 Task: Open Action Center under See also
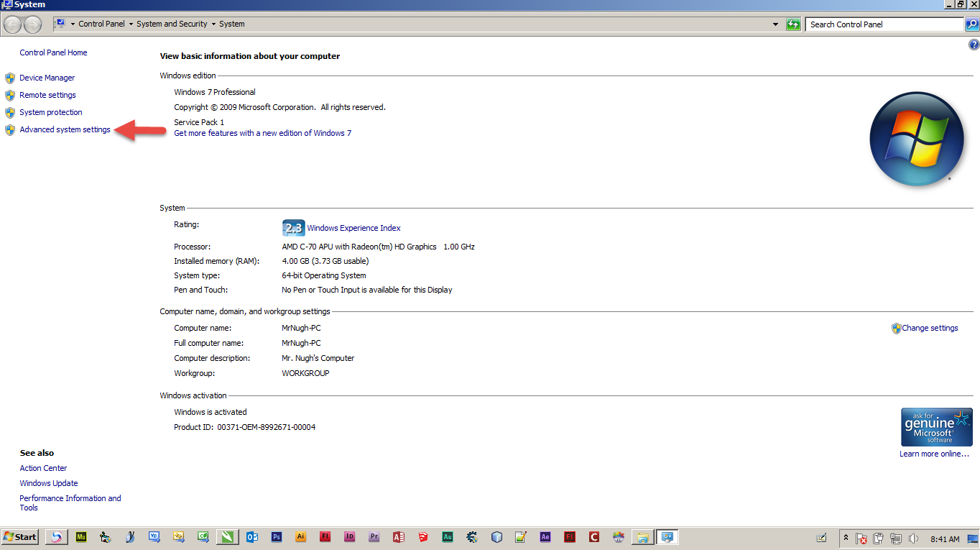43,468
